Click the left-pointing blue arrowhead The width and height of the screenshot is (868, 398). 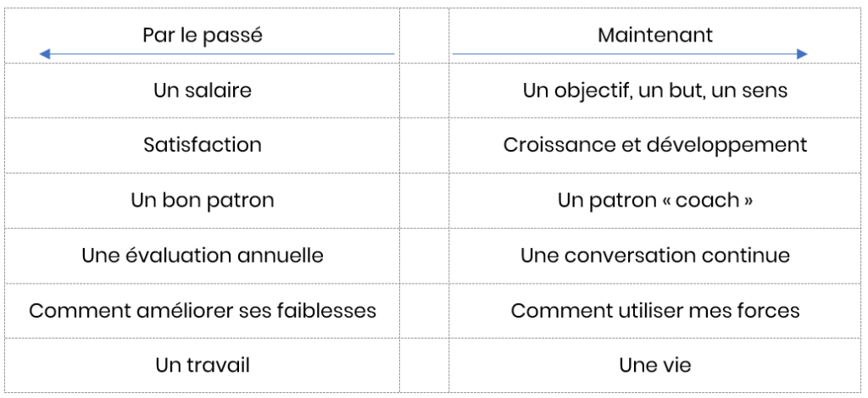coord(45,55)
